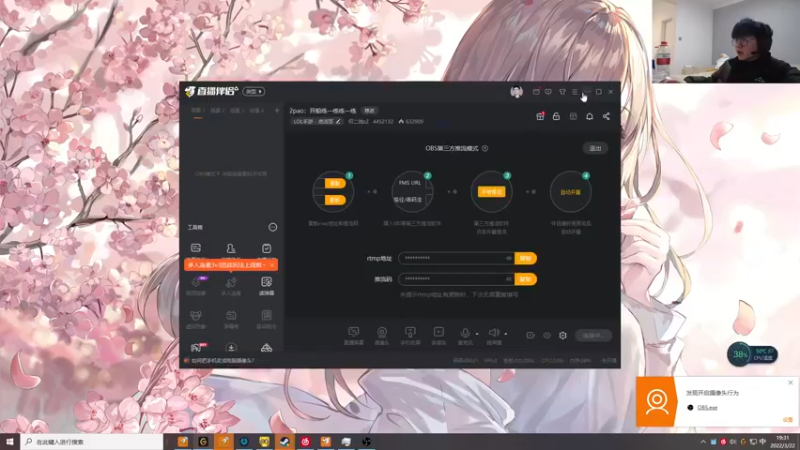Expand microphone options arrow
Viewport: 800px width, 450px height.
click(x=477, y=334)
